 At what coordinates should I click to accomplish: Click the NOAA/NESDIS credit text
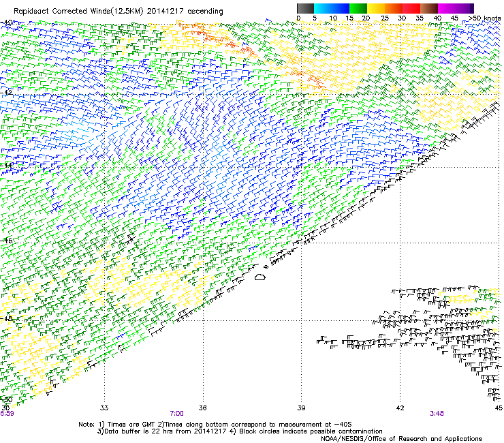pyautogui.click(x=401, y=439)
